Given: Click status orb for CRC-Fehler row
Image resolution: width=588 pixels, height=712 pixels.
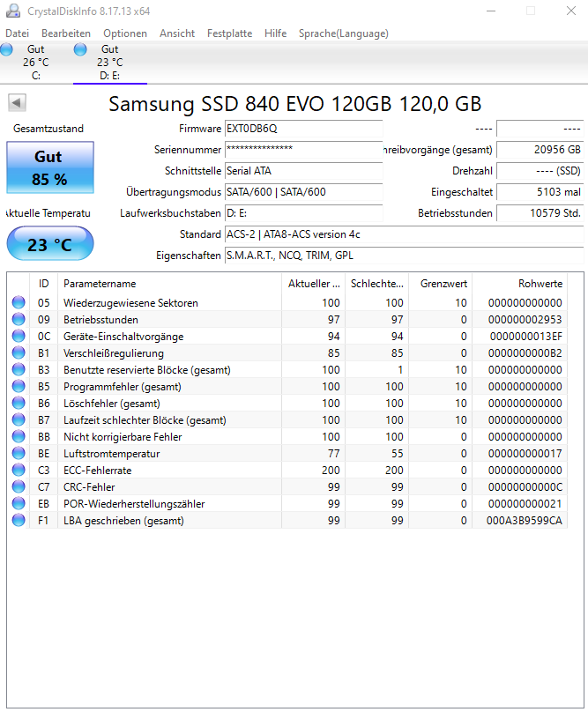Looking at the screenshot, I should pyautogui.click(x=19, y=486).
